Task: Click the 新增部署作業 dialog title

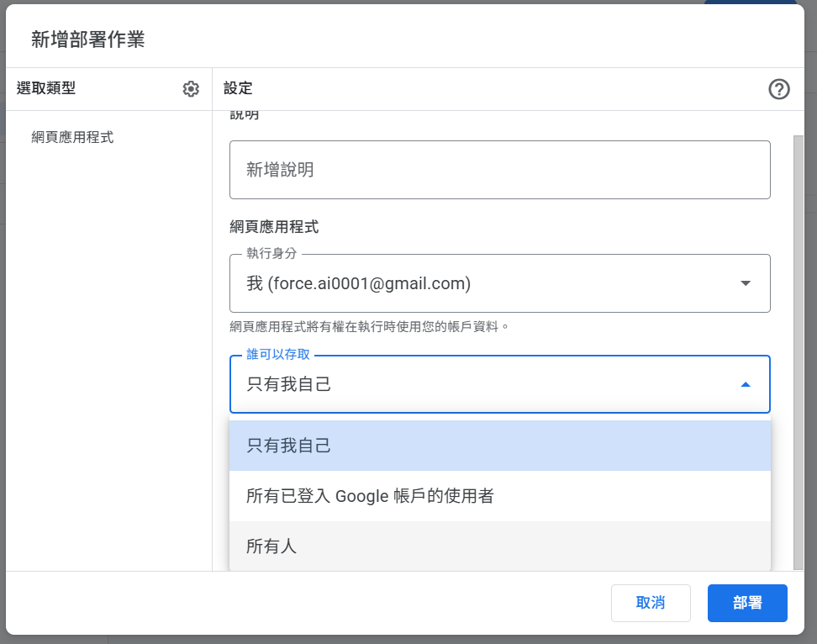Action: pyautogui.click(x=87, y=39)
